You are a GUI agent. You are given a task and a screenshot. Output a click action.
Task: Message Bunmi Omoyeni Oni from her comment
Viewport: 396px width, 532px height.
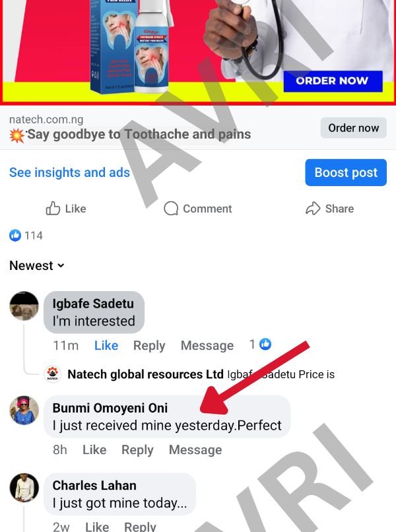[195, 450]
